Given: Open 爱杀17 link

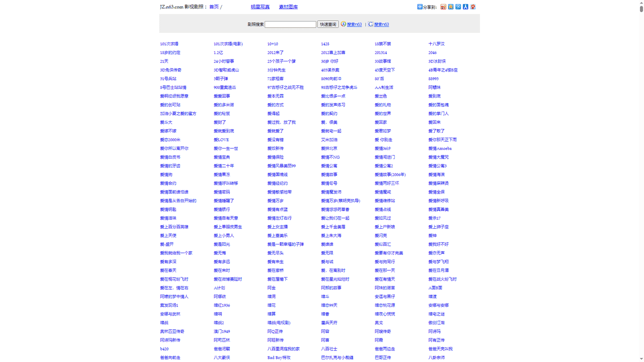Looking at the screenshot, I should pos(434,218).
